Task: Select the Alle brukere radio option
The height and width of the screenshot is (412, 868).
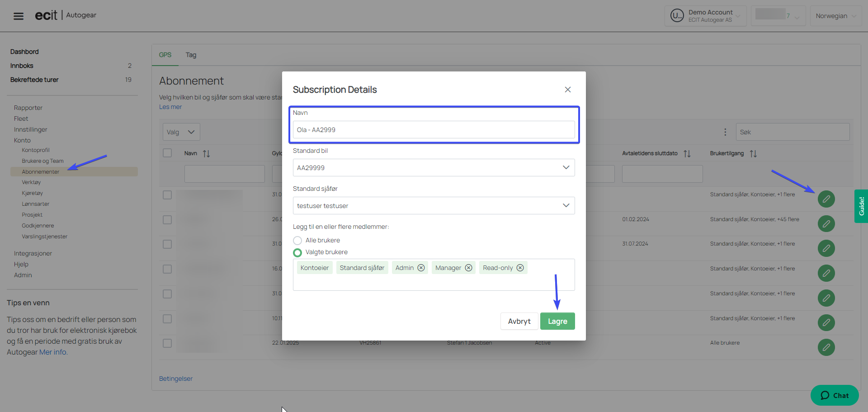Action: click(x=297, y=241)
